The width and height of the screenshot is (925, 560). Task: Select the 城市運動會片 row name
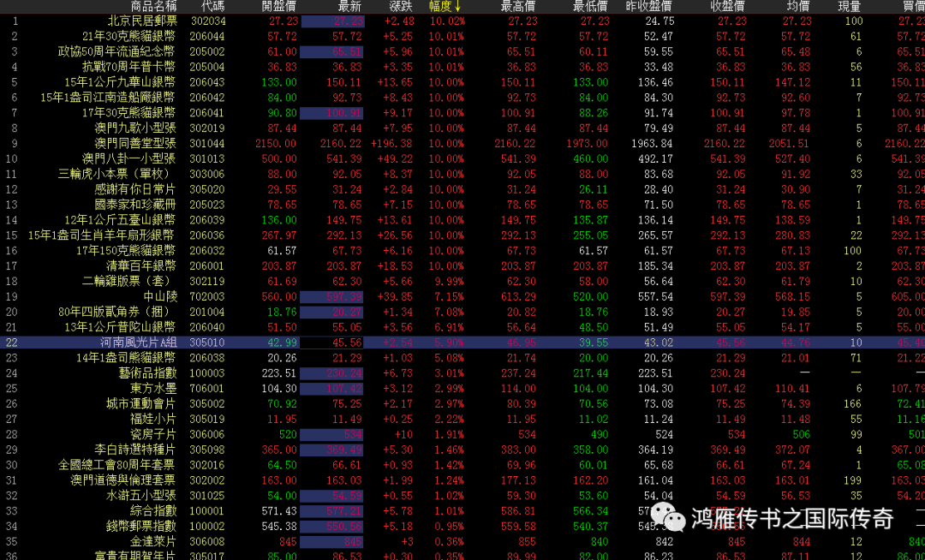[141, 404]
